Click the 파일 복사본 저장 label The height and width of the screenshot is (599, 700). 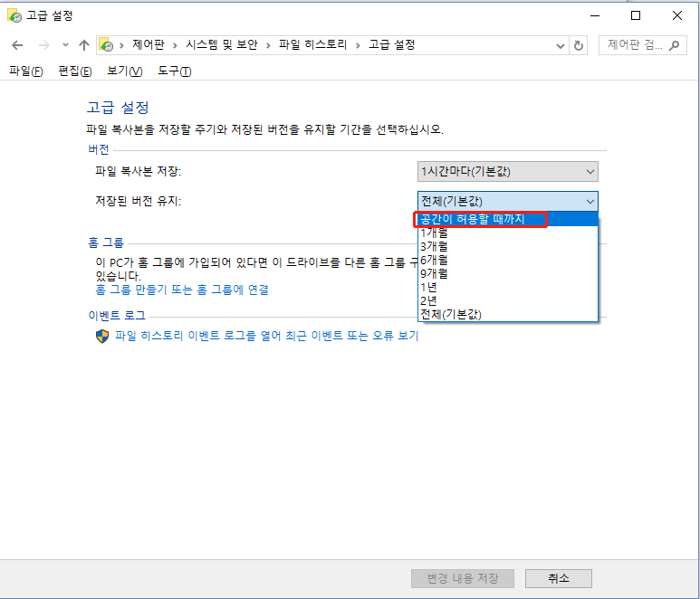click(138, 171)
